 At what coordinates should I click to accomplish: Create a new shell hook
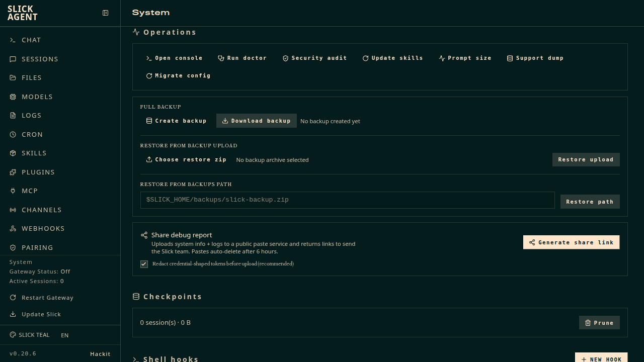[x=601, y=358]
